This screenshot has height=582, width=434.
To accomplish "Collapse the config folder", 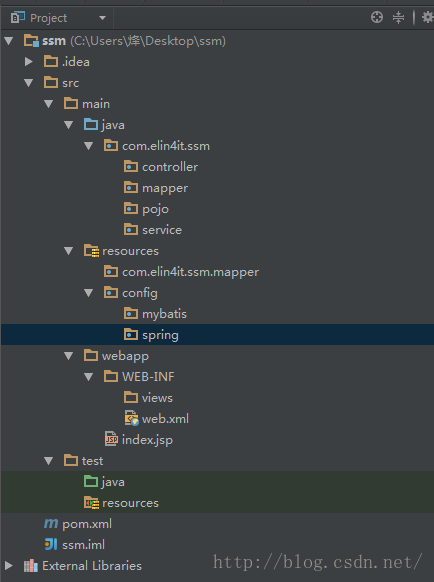I will (89, 293).
